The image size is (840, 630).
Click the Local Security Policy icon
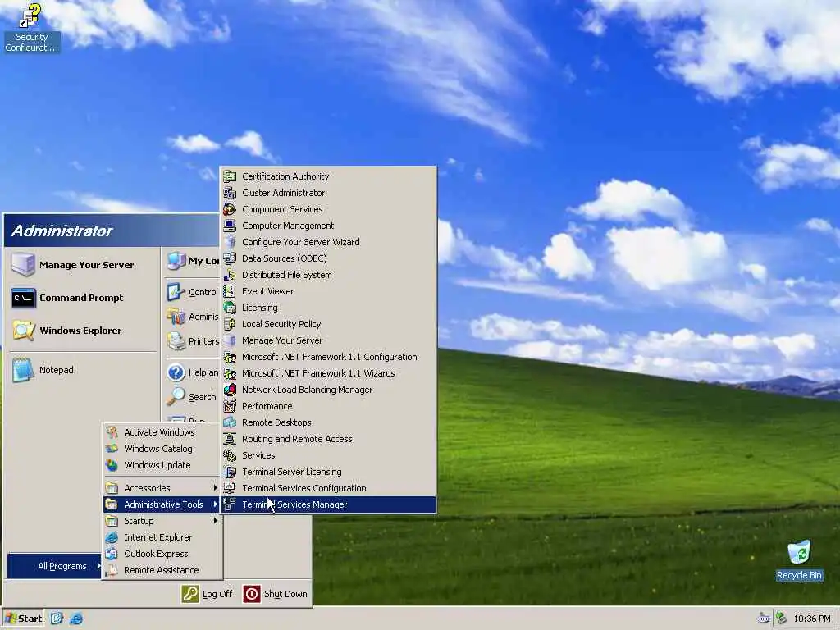[x=230, y=324]
